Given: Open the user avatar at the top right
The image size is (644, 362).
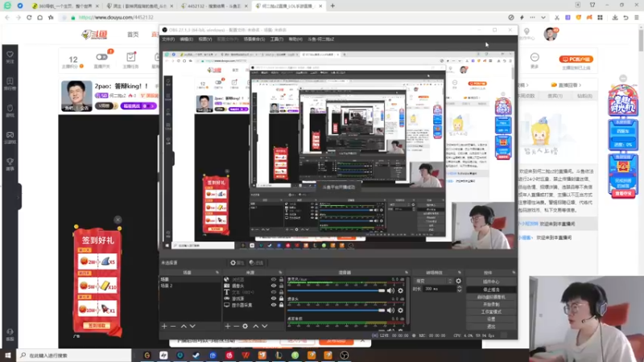Looking at the screenshot, I should click(x=550, y=34).
